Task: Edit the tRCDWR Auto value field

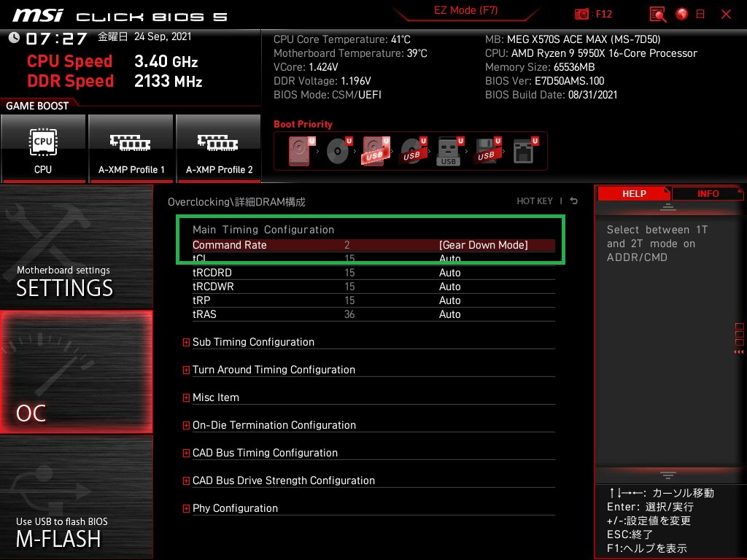Action: 449,286
